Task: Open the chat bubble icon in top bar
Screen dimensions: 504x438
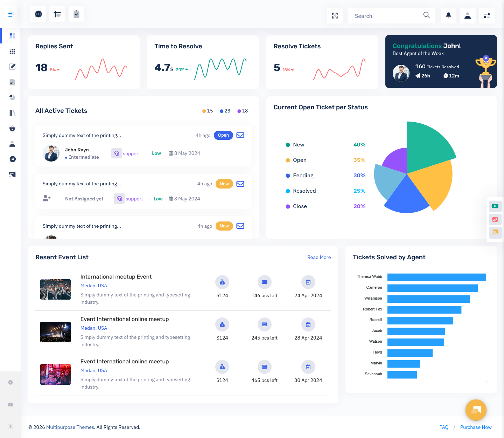Action: [x=38, y=14]
